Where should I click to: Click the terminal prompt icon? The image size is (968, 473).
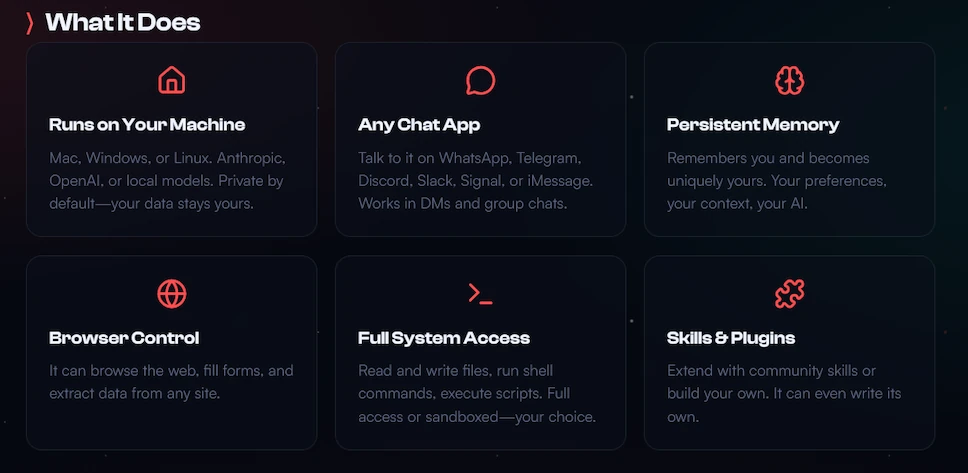(481, 294)
